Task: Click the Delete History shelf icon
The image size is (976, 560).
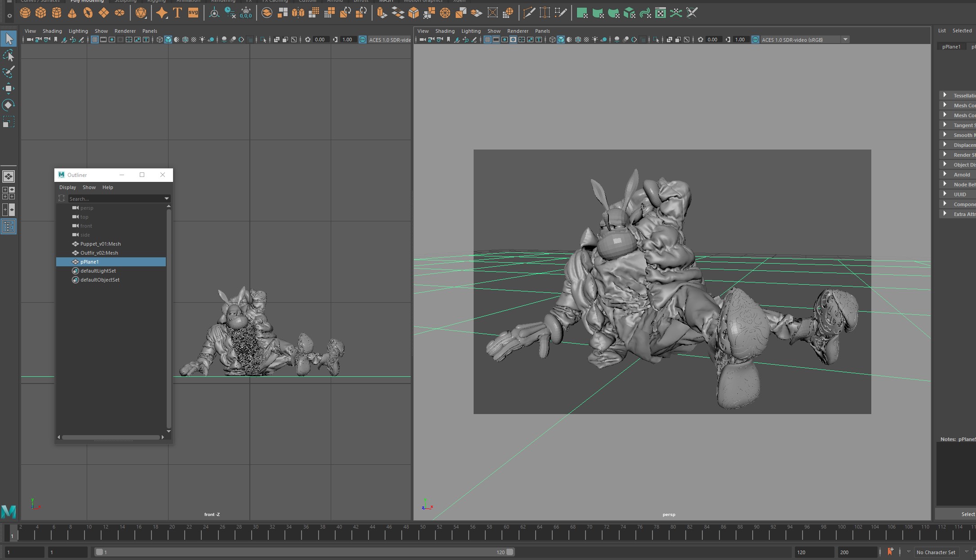Action: pos(230,13)
